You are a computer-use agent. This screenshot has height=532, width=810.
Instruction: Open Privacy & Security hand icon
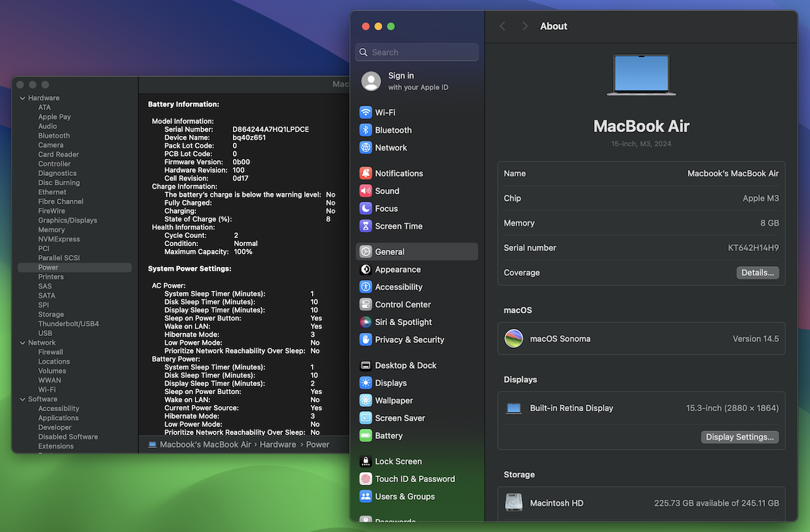pos(366,340)
